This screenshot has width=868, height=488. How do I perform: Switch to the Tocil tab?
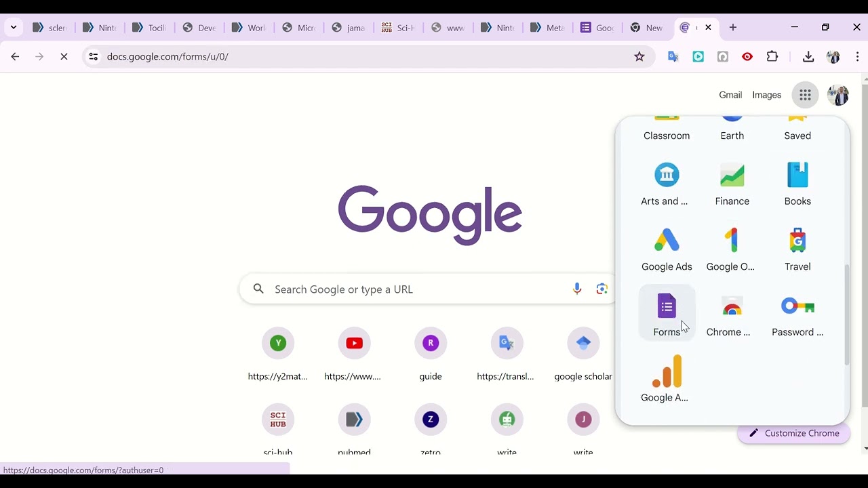coord(149,28)
